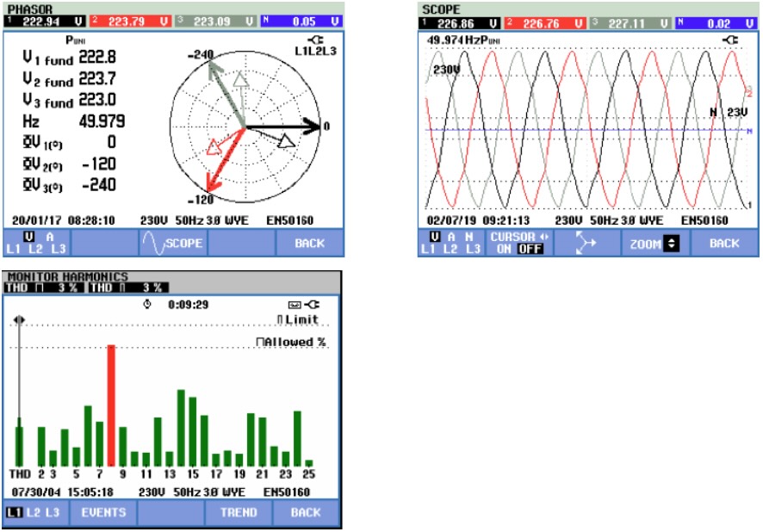Click the date 02/07/19 09:21:13 in Scope
Viewport: 763px width, 532px height.
click(x=478, y=220)
